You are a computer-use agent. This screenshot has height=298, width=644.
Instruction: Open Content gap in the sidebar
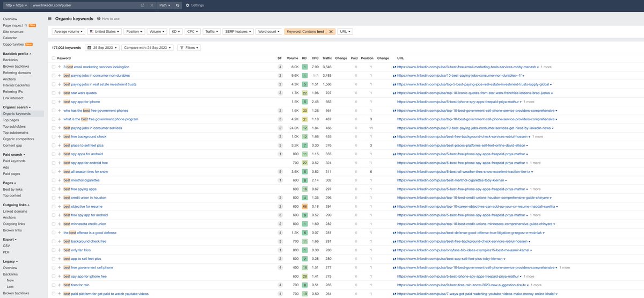12,145
